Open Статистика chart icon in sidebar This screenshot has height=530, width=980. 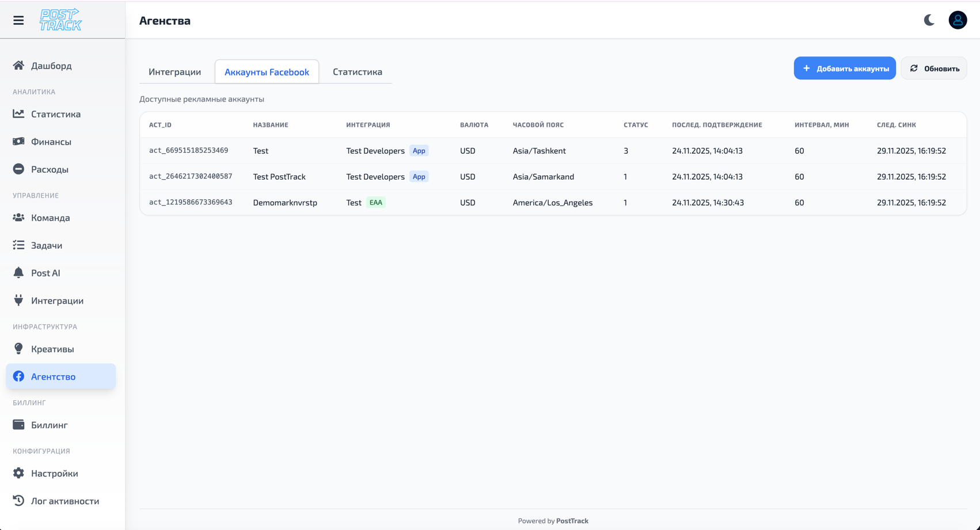tap(19, 114)
